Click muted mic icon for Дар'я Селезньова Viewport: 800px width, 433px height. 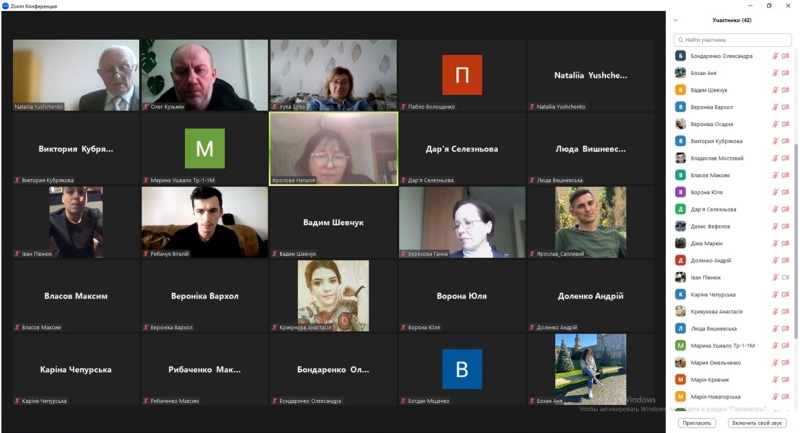(775, 209)
